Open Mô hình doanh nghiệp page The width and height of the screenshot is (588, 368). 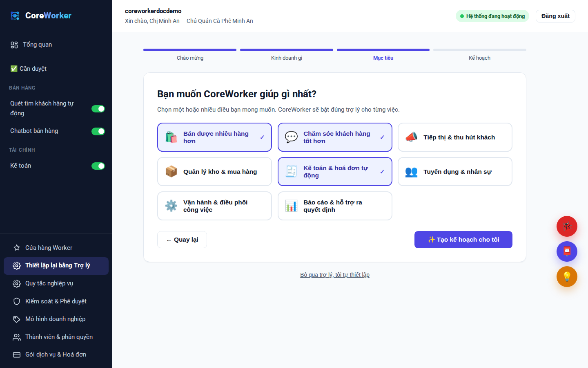click(x=56, y=319)
